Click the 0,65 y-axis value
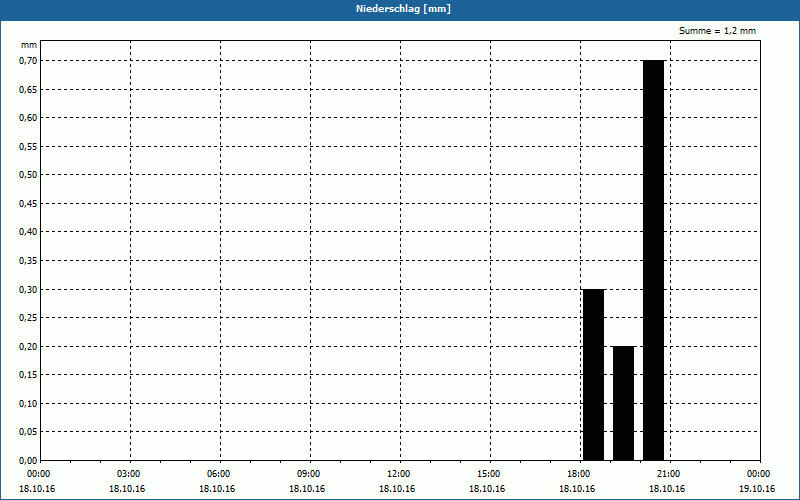 pos(28,89)
